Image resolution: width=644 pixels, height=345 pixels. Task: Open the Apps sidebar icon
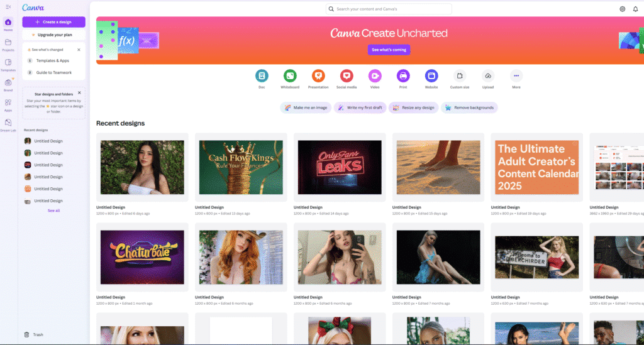coord(8,103)
